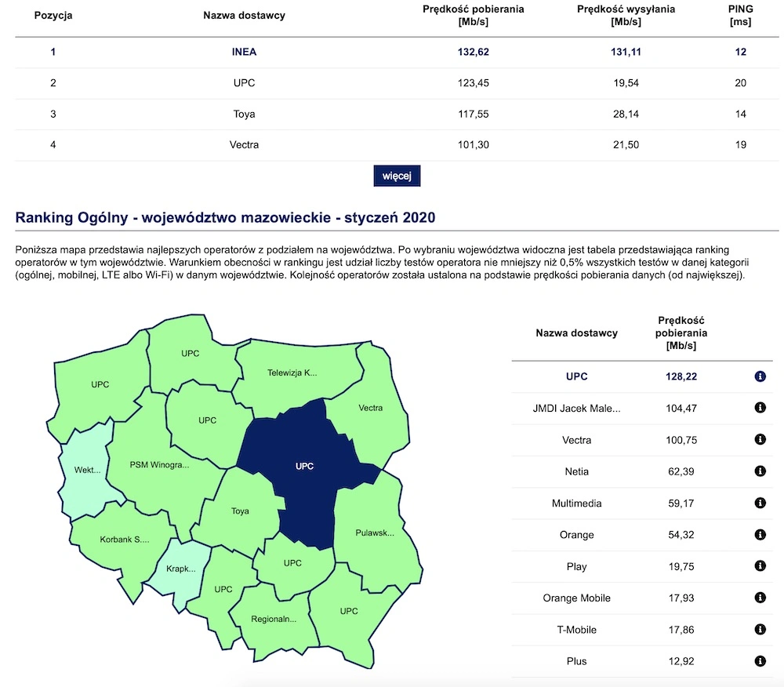Open the info icon in the T-Mobile row
Image resolution: width=784 pixels, height=687 pixels.
click(x=760, y=630)
